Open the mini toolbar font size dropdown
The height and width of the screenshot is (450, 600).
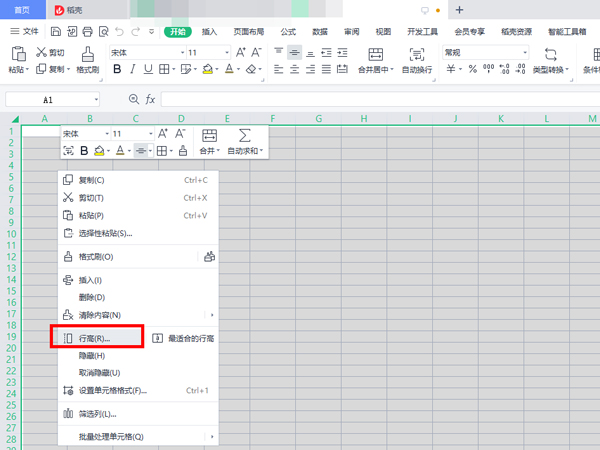[x=150, y=134]
